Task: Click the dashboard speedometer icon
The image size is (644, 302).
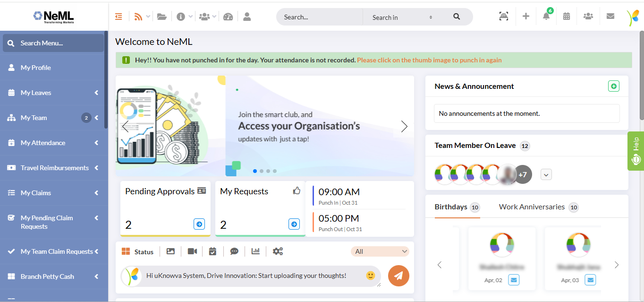Action: click(x=228, y=17)
